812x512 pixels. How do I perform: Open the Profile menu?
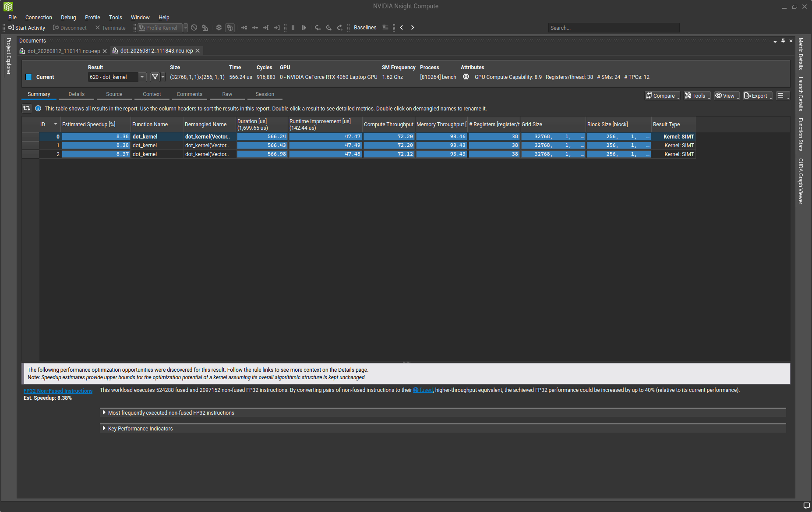click(92, 18)
